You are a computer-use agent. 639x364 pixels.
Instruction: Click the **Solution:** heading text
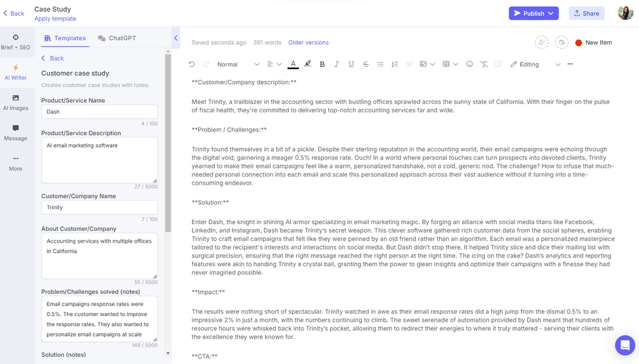[210, 202]
